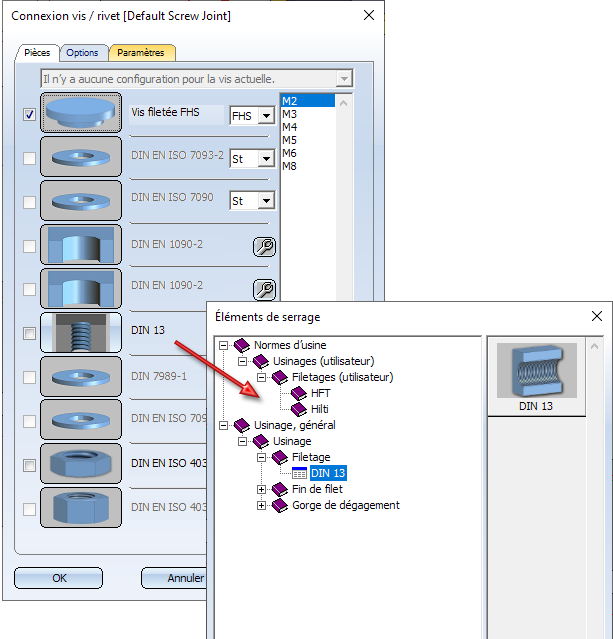This screenshot has height=639, width=613.
Task: Close the Éléments de serrage dialog
Action: [x=597, y=316]
